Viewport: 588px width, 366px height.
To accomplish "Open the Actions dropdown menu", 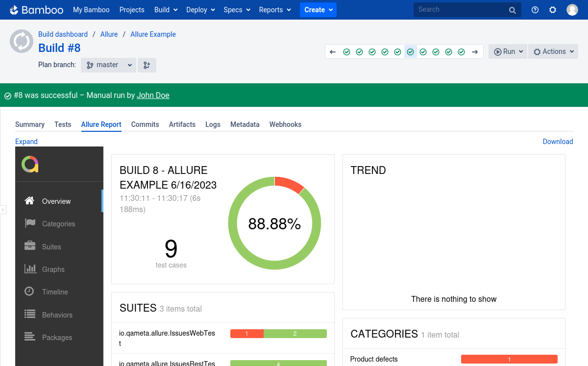I will (553, 51).
